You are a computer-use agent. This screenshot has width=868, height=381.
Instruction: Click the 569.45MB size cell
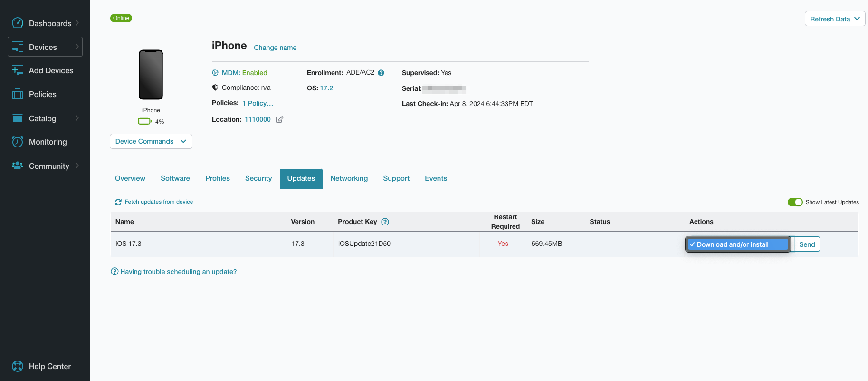pyautogui.click(x=547, y=244)
